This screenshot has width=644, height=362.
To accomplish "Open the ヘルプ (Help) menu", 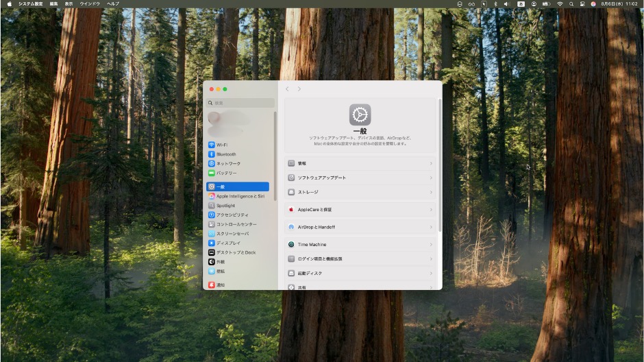I will click(x=113, y=3).
